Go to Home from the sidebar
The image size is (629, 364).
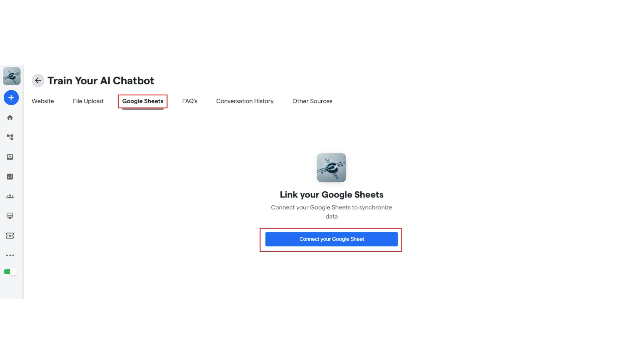point(10,118)
